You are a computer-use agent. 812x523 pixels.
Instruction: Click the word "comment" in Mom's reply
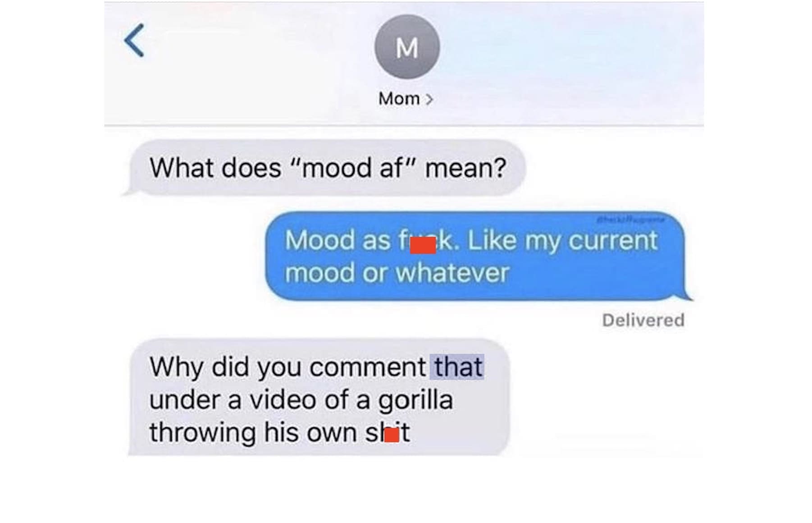click(368, 367)
